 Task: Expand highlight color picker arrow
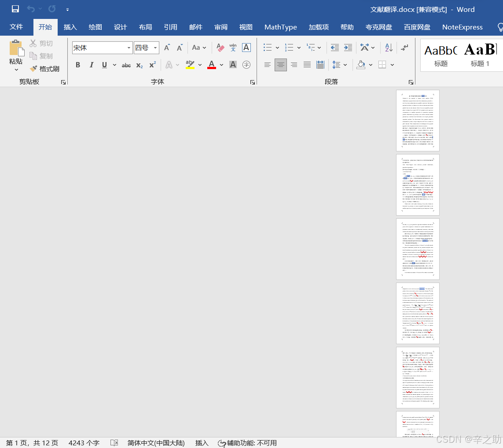[x=200, y=65]
